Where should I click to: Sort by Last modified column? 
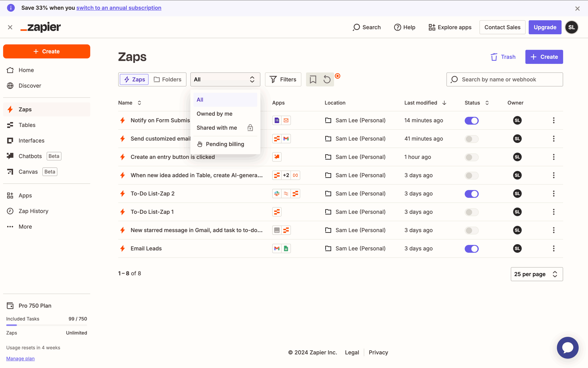pos(425,103)
